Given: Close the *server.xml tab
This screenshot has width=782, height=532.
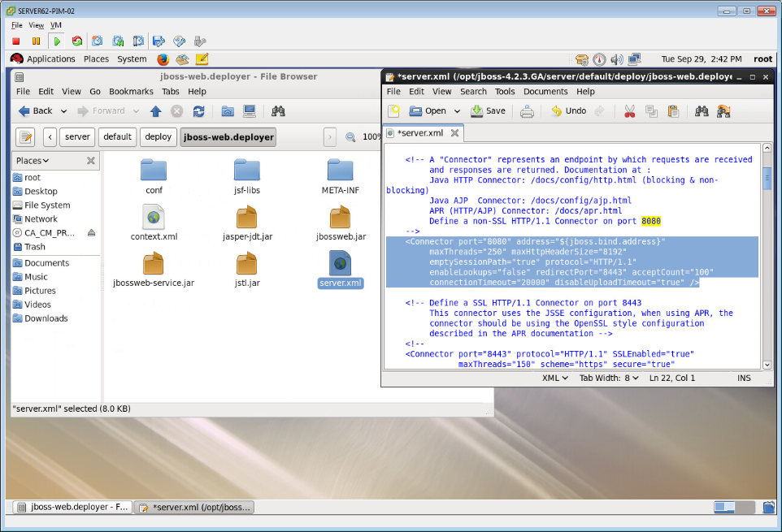Looking at the screenshot, I should pyautogui.click(x=455, y=133).
